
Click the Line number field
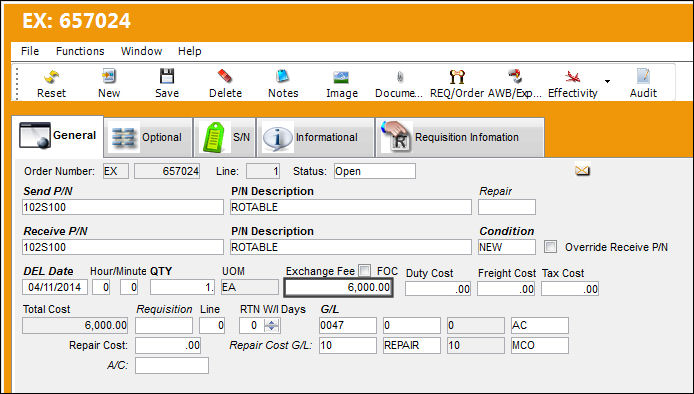[263, 171]
